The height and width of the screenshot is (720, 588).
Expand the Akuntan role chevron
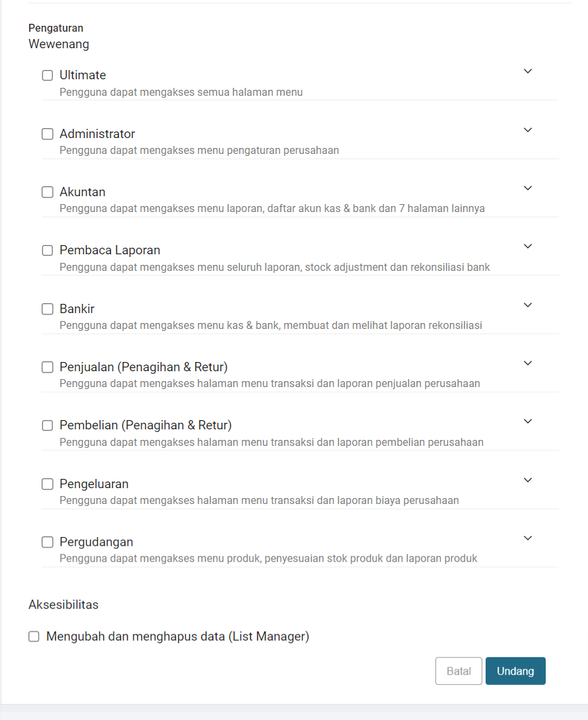coord(528,188)
